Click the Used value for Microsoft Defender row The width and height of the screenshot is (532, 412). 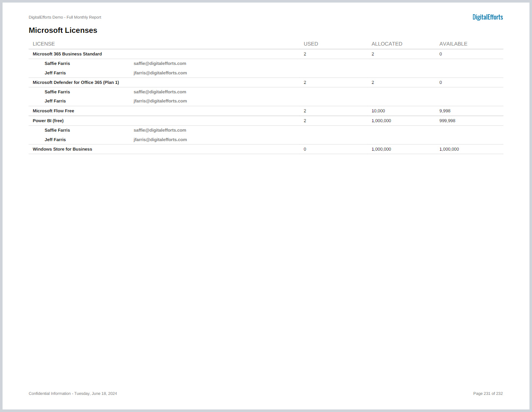tap(305, 82)
